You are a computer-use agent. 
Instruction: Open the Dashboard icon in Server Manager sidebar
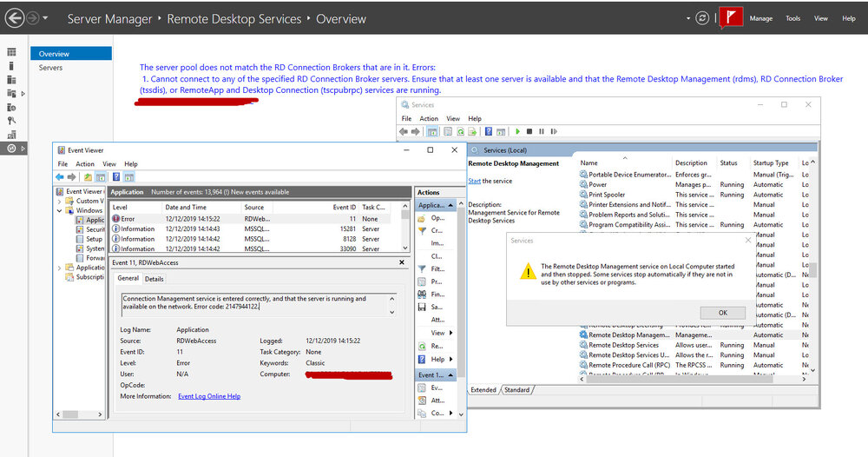[11, 52]
